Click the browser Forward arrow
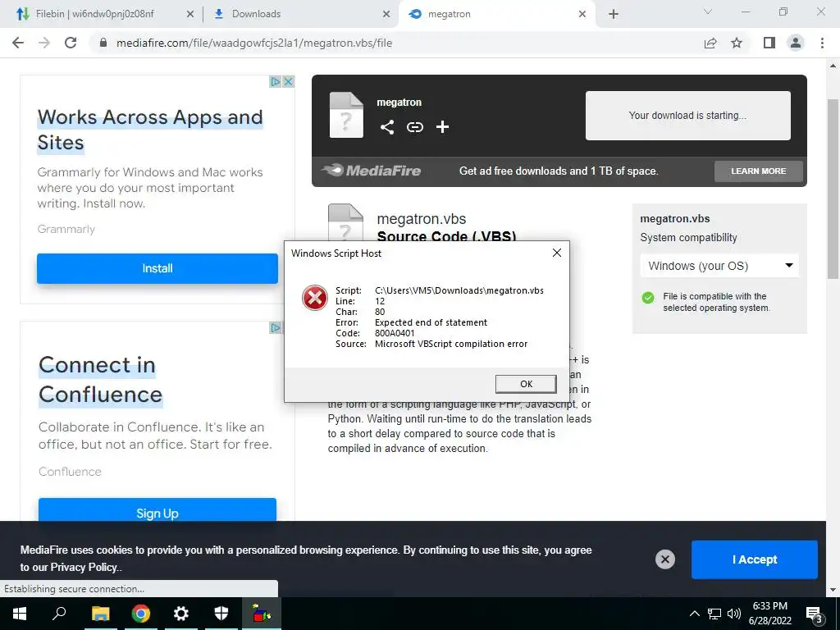This screenshot has height=630, width=840. coord(44,43)
